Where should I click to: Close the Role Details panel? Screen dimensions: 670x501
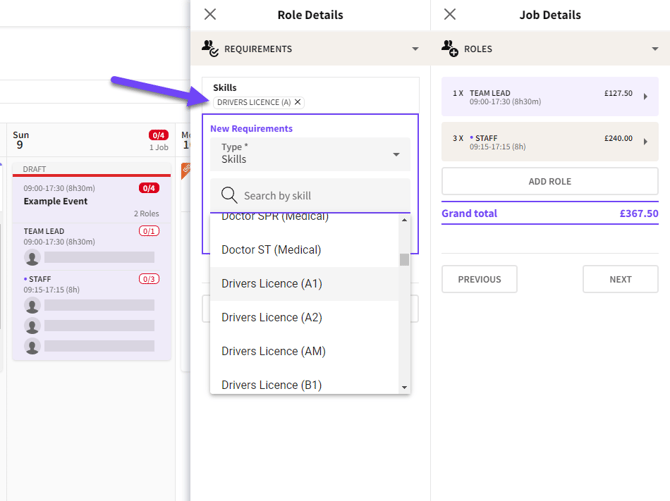(210, 15)
